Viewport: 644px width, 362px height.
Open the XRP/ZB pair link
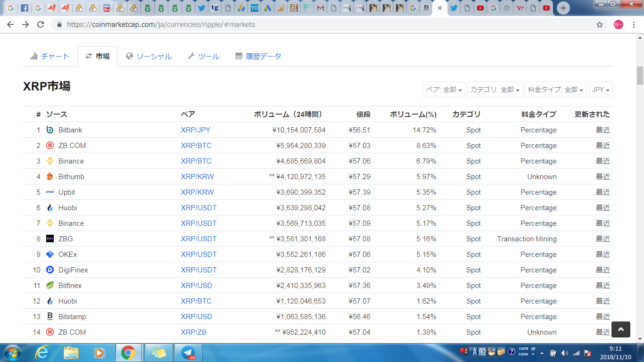click(194, 332)
